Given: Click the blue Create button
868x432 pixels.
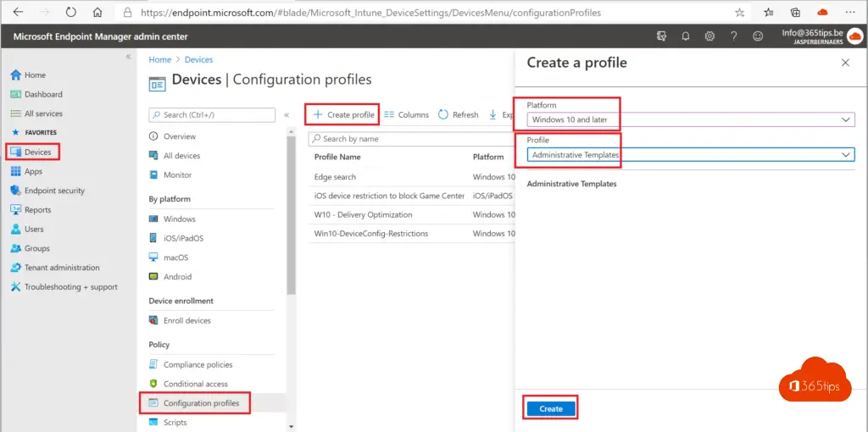Looking at the screenshot, I should click(x=551, y=409).
